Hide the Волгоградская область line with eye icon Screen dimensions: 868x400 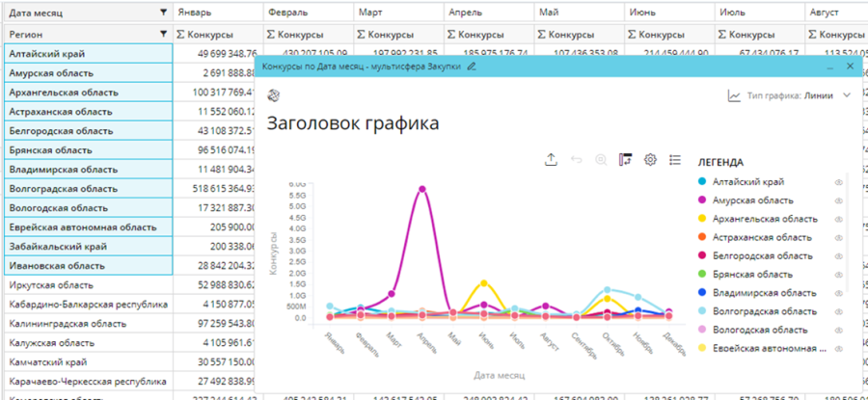point(838,311)
